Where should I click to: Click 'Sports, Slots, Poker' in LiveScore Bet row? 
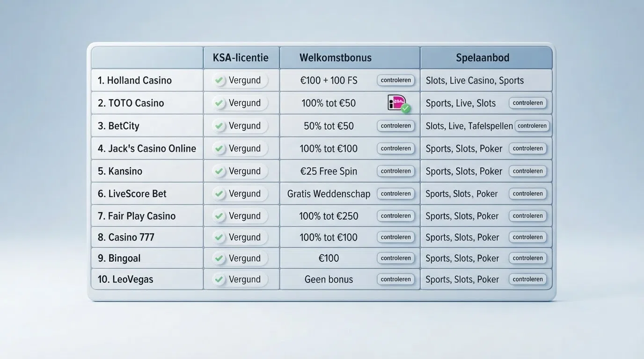461,194
